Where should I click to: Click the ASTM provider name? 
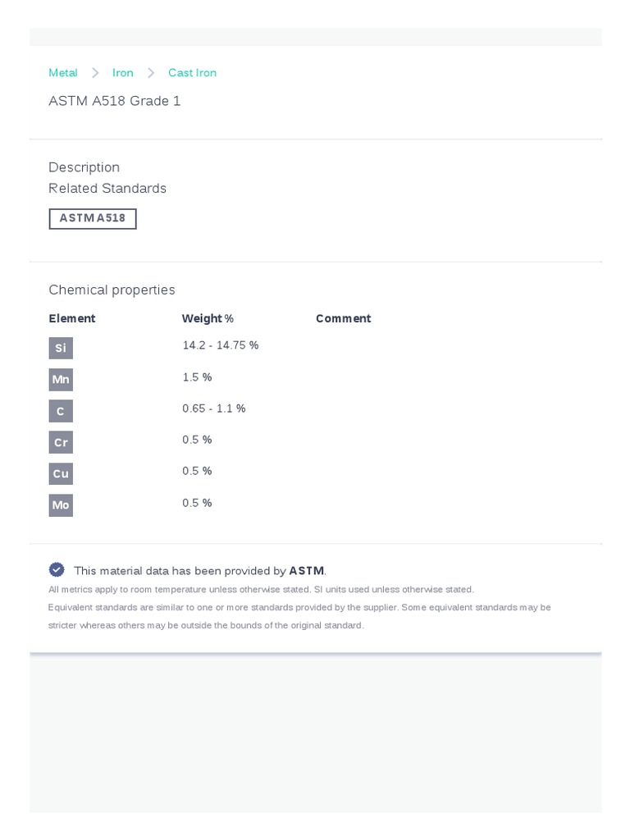click(x=307, y=571)
